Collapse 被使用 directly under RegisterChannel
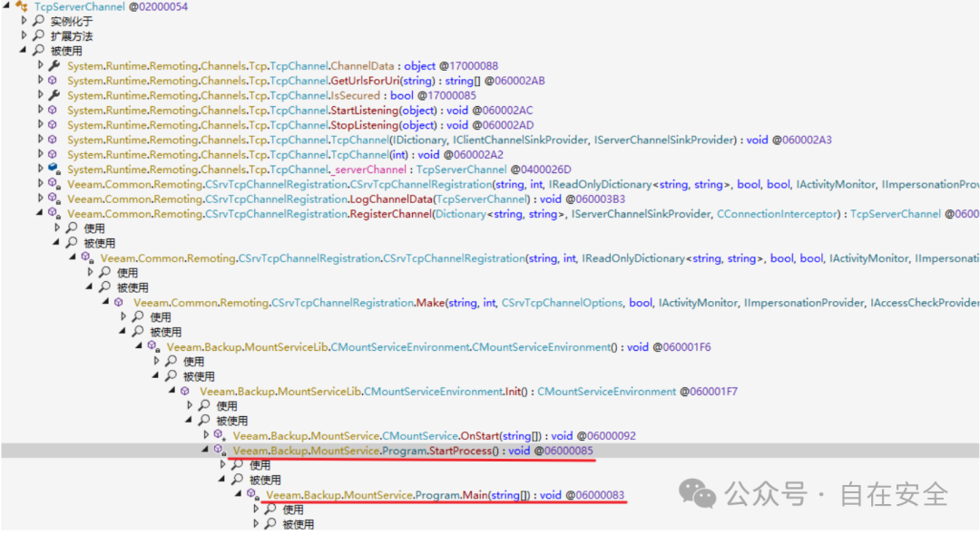The image size is (980, 534). point(57,242)
